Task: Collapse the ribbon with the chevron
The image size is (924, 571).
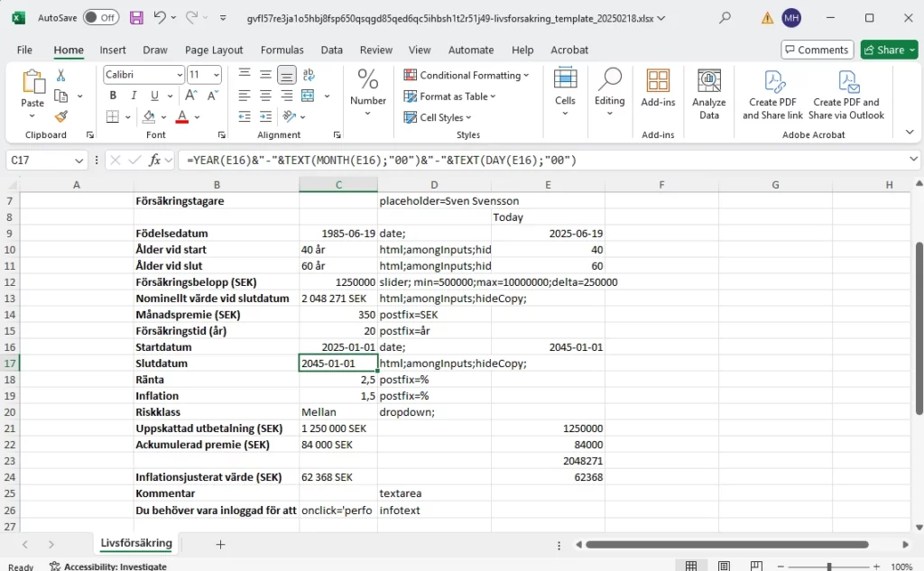Action: (910, 132)
